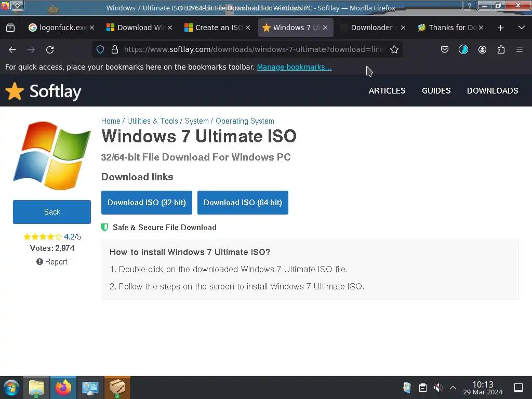Open the system settings monitor taskbar icon
This screenshot has height=399, width=532.
pos(90,388)
